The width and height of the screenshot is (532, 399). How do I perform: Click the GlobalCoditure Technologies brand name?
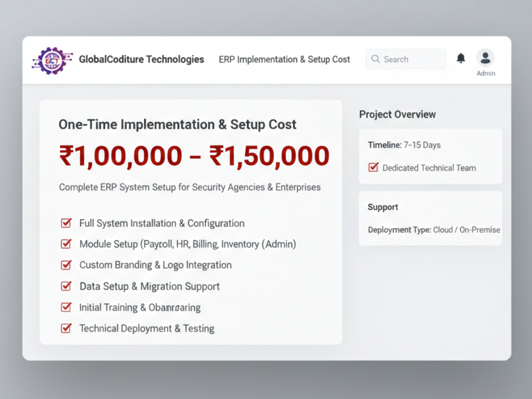[x=141, y=59]
